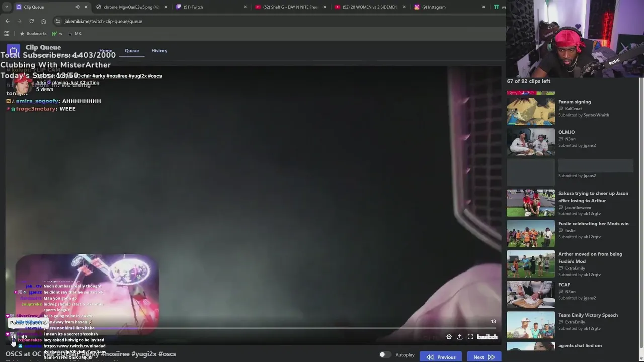Select the Queue navigation tab
The height and width of the screenshot is (362, 644).
click(132, 51)
